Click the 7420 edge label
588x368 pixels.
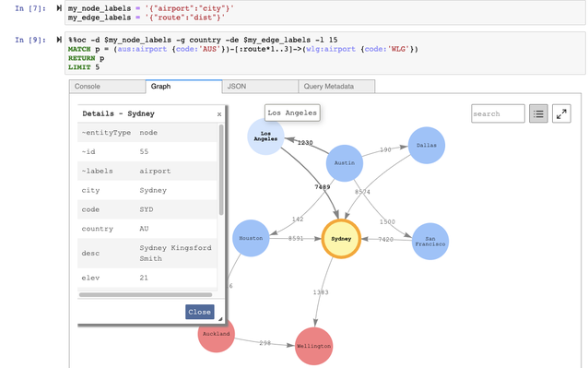(385, 239)
